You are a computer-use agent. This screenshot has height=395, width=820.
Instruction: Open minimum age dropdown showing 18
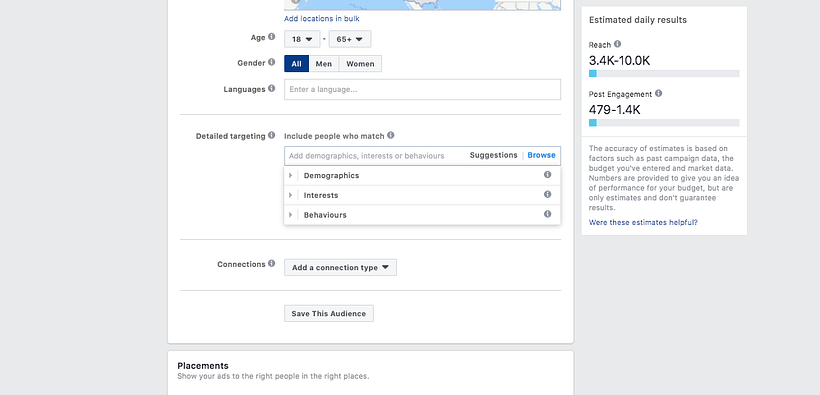pos(302,39)
